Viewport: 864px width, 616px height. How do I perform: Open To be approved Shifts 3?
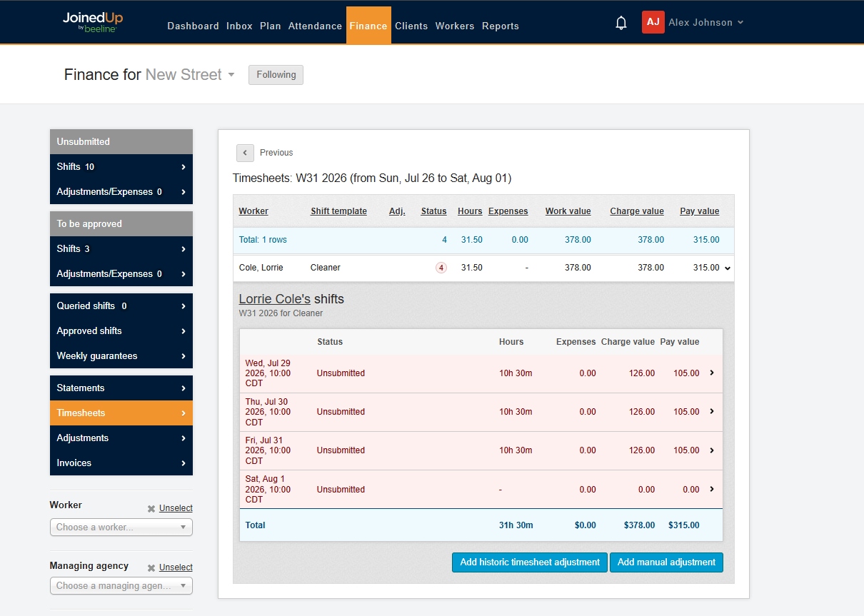[121, 249]
